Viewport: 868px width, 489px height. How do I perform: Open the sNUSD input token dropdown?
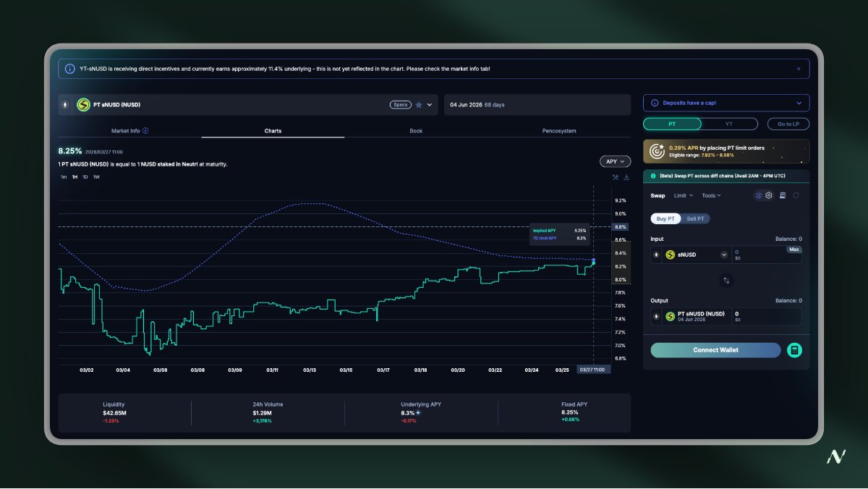pos(724,255)
